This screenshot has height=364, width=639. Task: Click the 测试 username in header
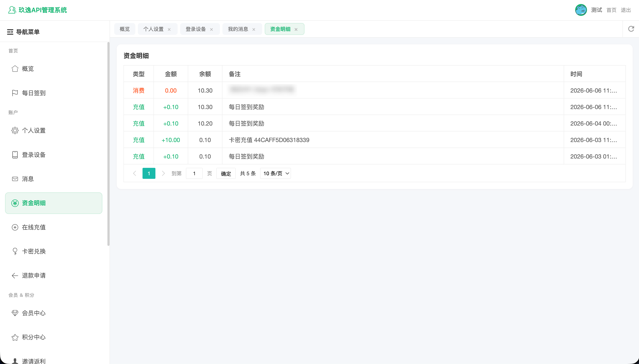(x=596, y=10)
